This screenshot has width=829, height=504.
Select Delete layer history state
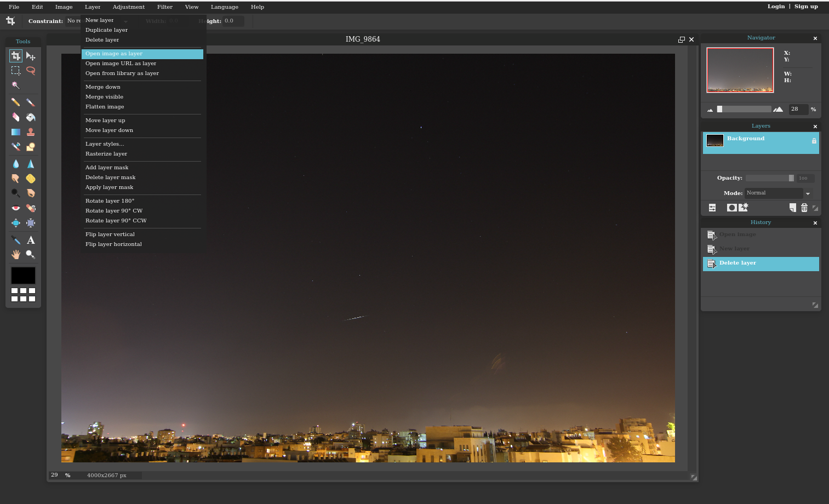[x=761, y=264]
